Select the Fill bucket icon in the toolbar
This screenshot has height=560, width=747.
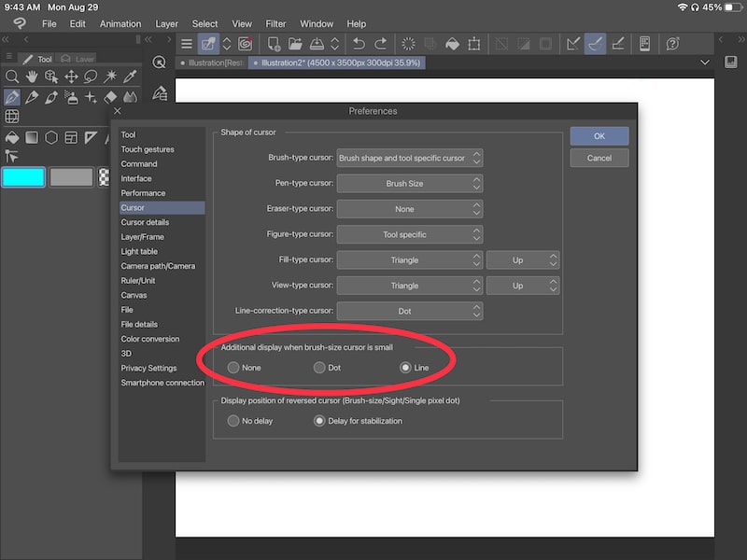click(x=452, y=44)
